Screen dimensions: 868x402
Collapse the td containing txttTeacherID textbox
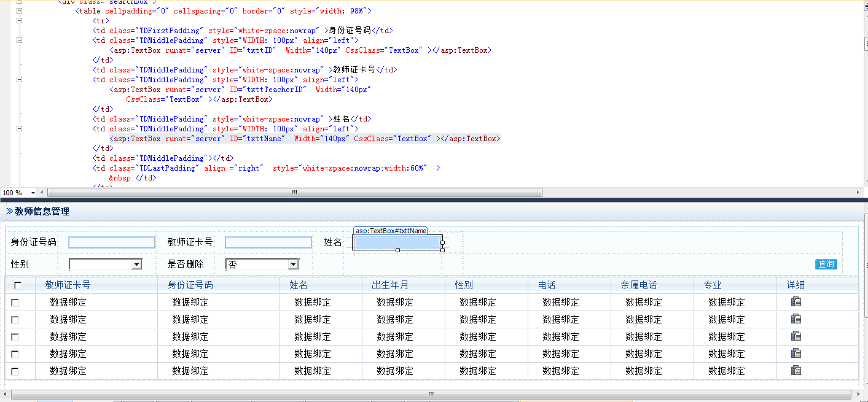tap(19, 80)
